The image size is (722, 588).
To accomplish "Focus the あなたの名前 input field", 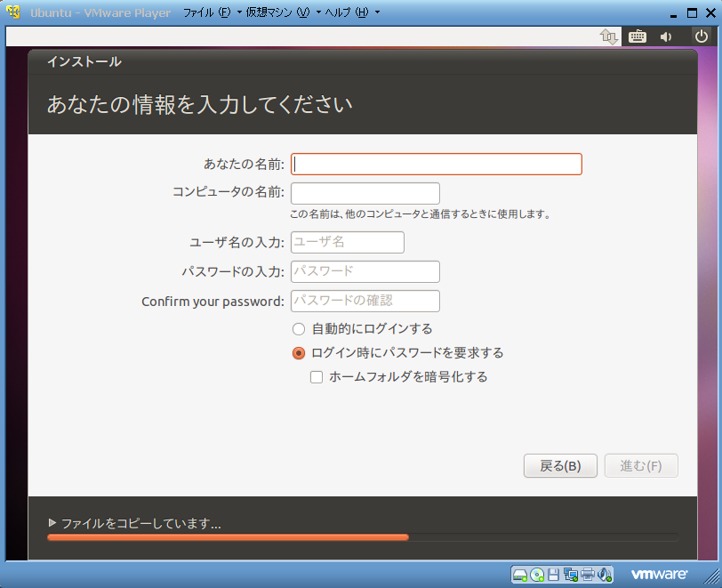I will coord(436,164).
